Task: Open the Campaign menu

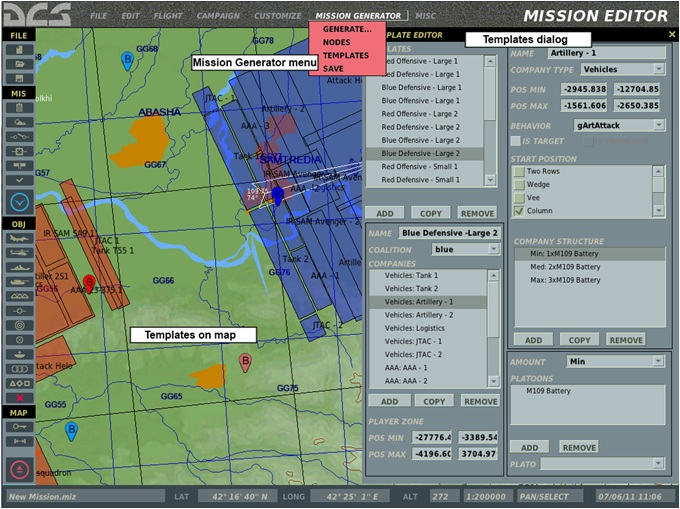Action: click(x=217, y=16)
